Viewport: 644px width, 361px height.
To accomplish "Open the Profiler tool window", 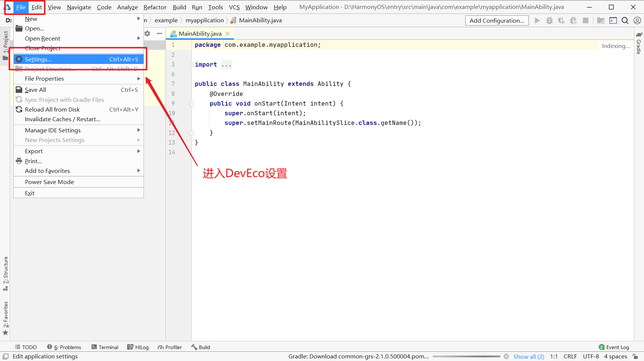I will coord(170,347).
